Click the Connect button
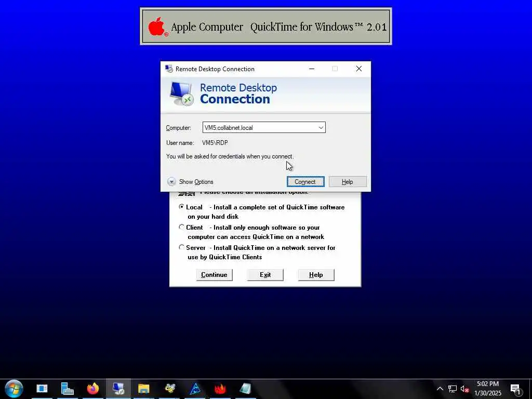The image size is (532, 399). [305, 181]
